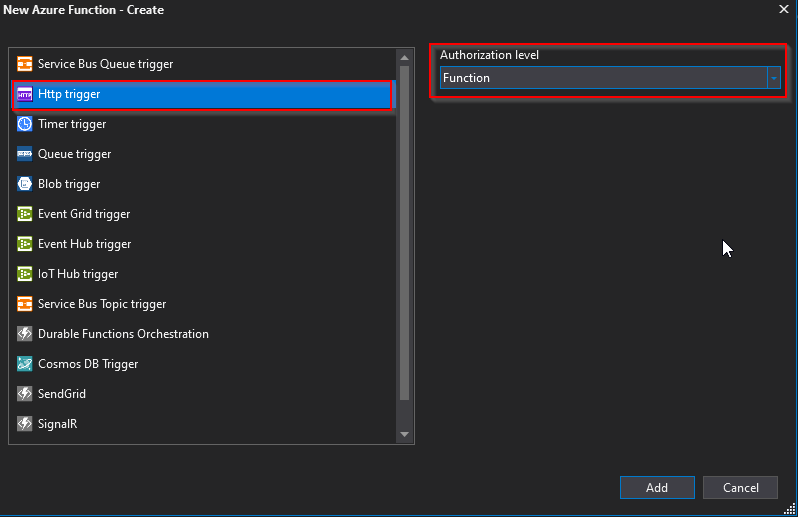Viewport: 798px width, 517px height.
Task: Click the Event Grid trigger icon
Action: point(24,214)
